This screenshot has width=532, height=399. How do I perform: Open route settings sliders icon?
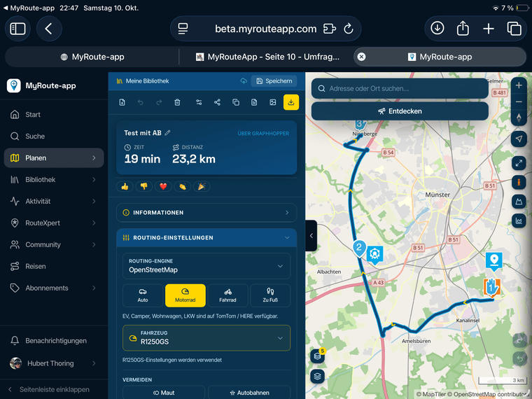199,102
